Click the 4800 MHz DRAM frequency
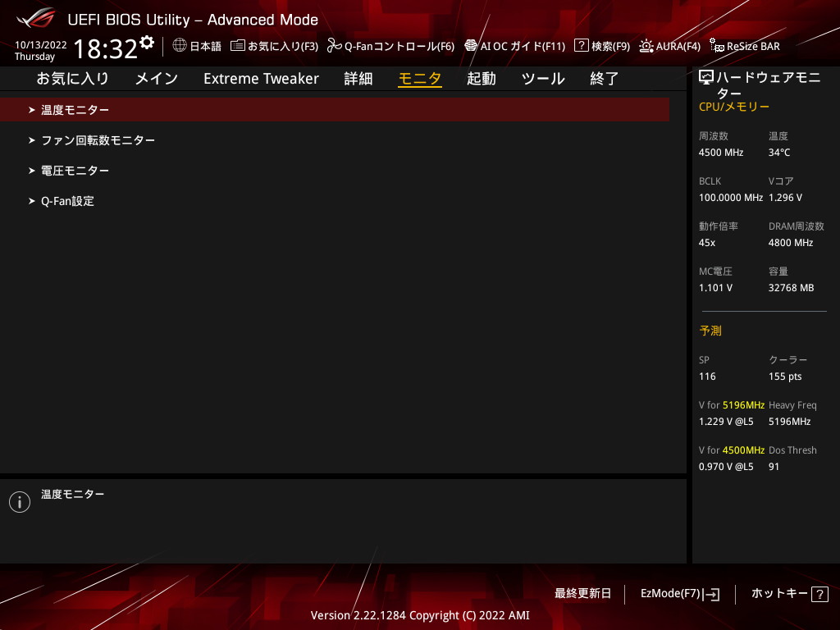Image resolution: width=840 pixels, height=630 pixels. [791, 243]
